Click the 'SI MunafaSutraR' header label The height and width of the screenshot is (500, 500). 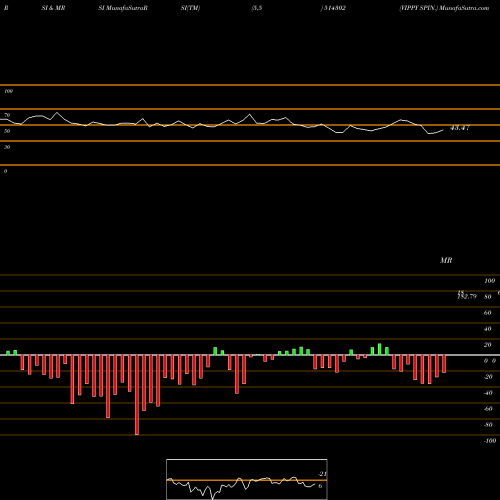click(123, 8)
